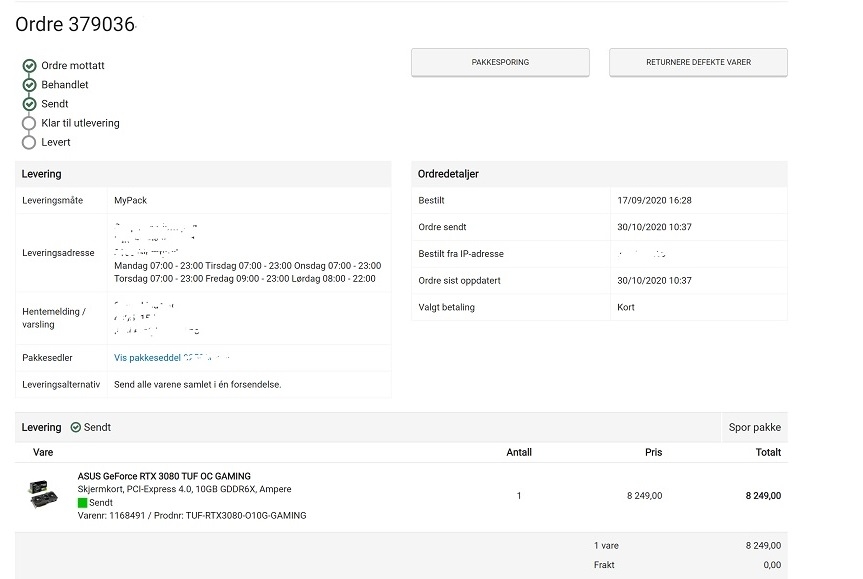Select the Behandlet status label
This screenshot has height=579, width=863.
(65, 85)
